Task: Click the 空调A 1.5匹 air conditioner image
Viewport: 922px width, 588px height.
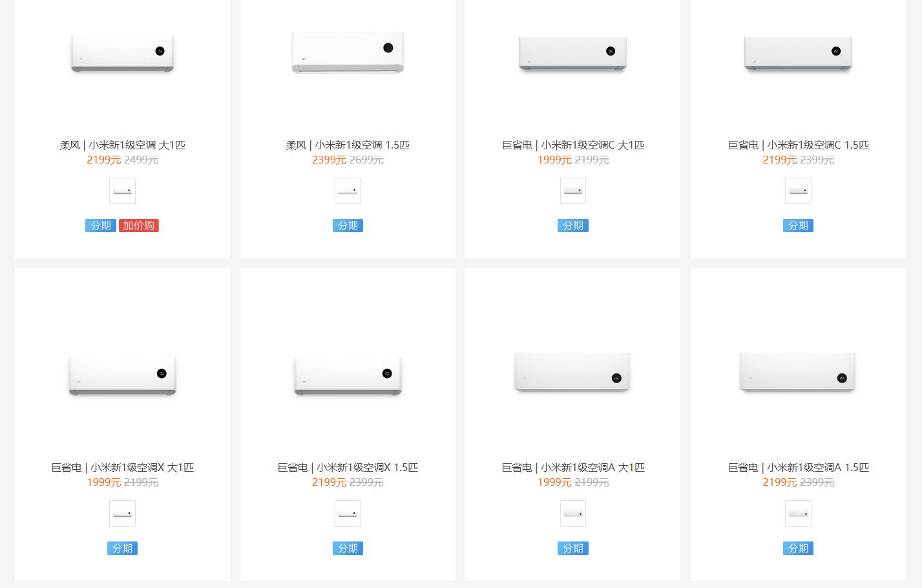Action: pyautogui.click(x=798, y=372)
